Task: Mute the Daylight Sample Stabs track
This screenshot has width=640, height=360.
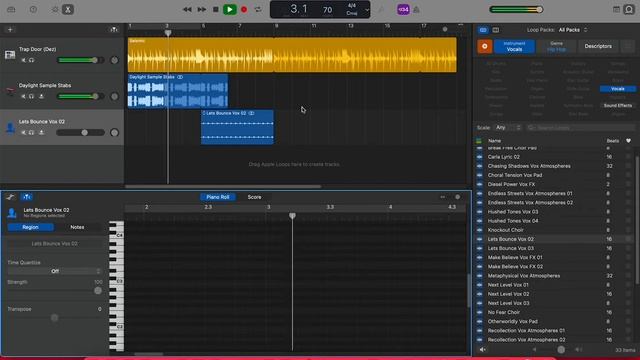Action: [x=23, y=96]
